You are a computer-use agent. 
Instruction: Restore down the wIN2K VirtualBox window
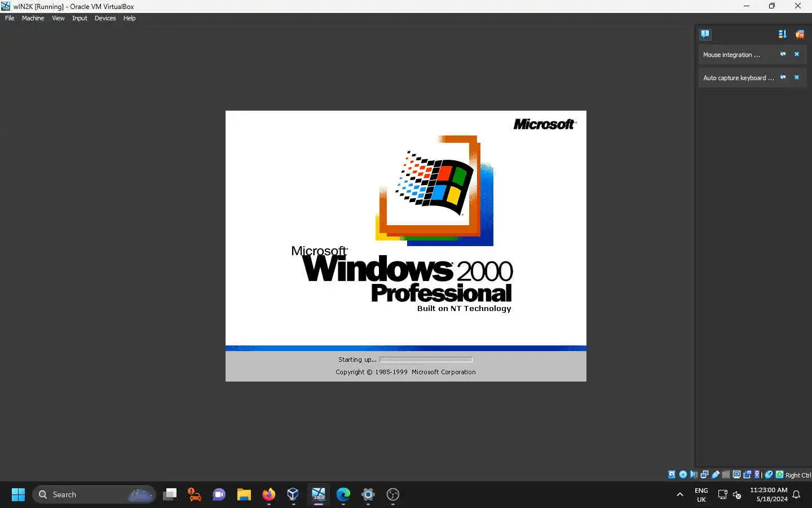(x=772, y=6)
